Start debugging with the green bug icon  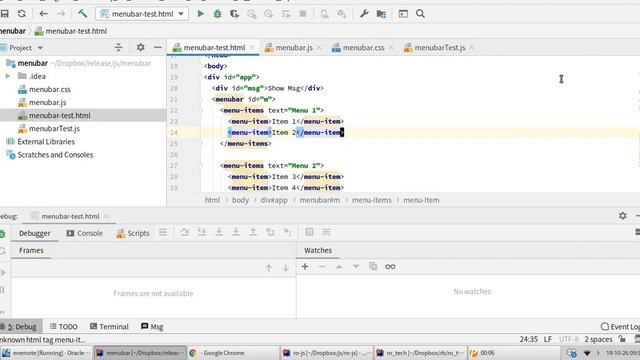pyautogui.click(x=218, y=13)
